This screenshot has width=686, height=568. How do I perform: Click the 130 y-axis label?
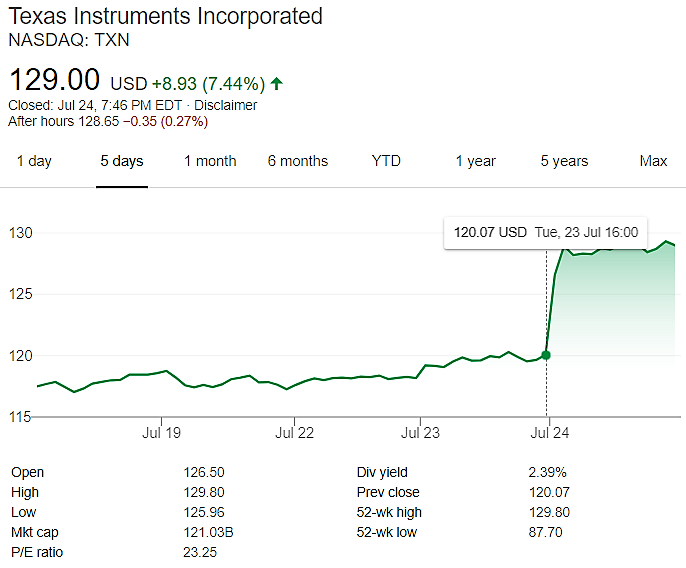21,233
